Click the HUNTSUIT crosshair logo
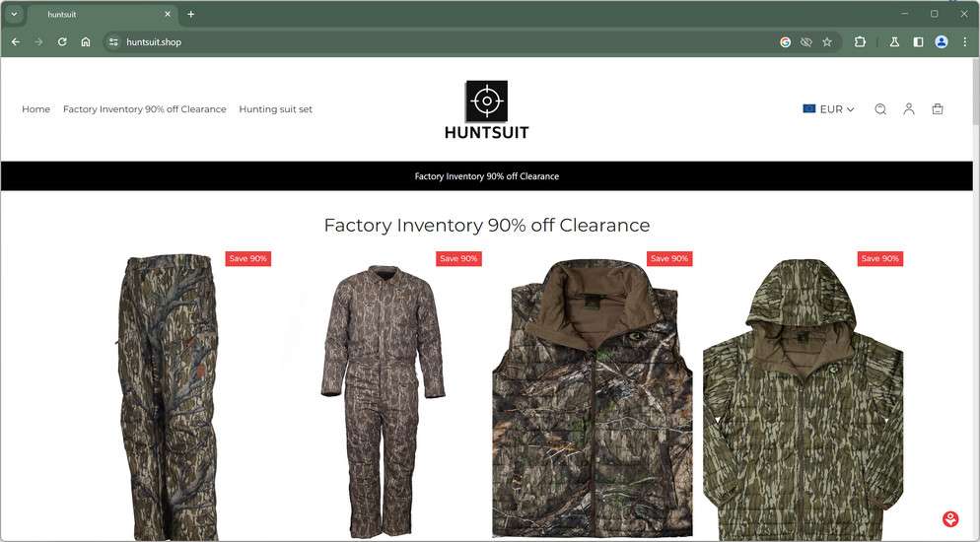 click(486, 110)
